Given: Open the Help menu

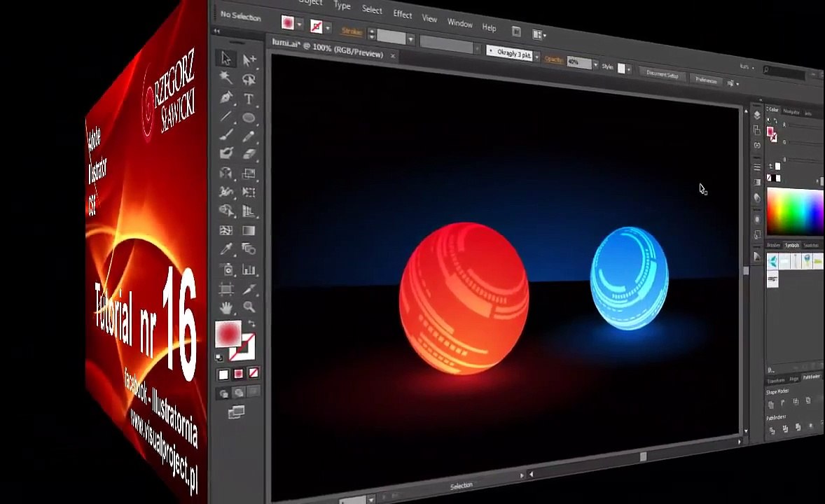Looking at the screenshot, I should click(x=490, y=27).
